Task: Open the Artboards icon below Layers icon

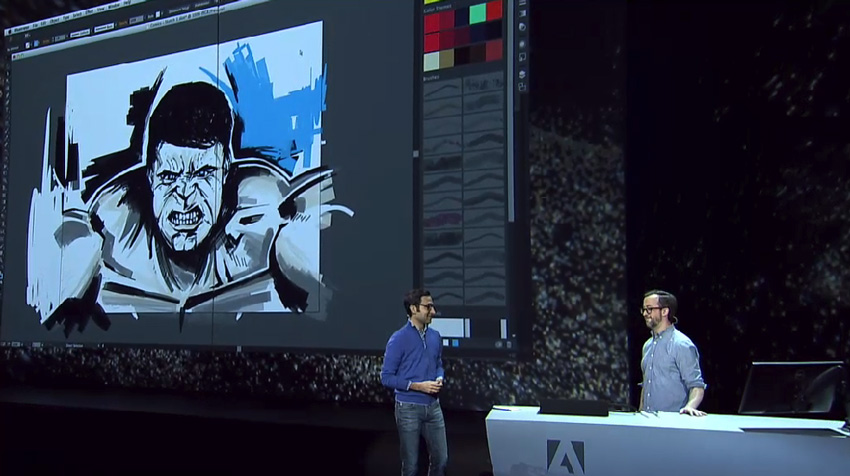Action: [522, 86]
